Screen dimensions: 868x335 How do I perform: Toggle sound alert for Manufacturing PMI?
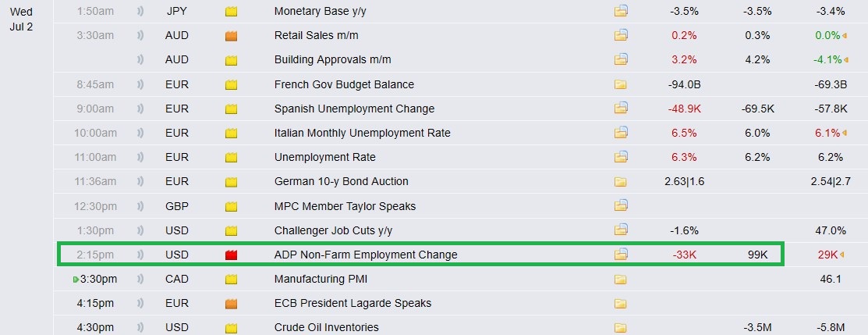[x=140, y=279]
